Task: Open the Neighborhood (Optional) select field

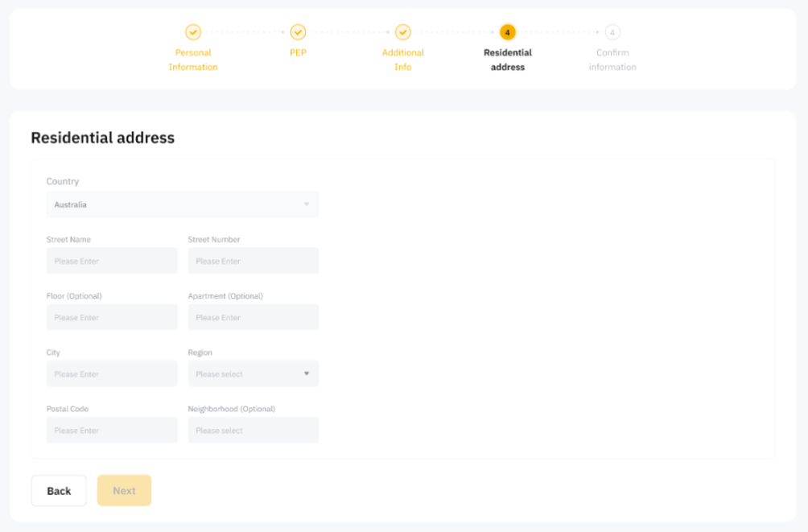Action: (253, 430)
